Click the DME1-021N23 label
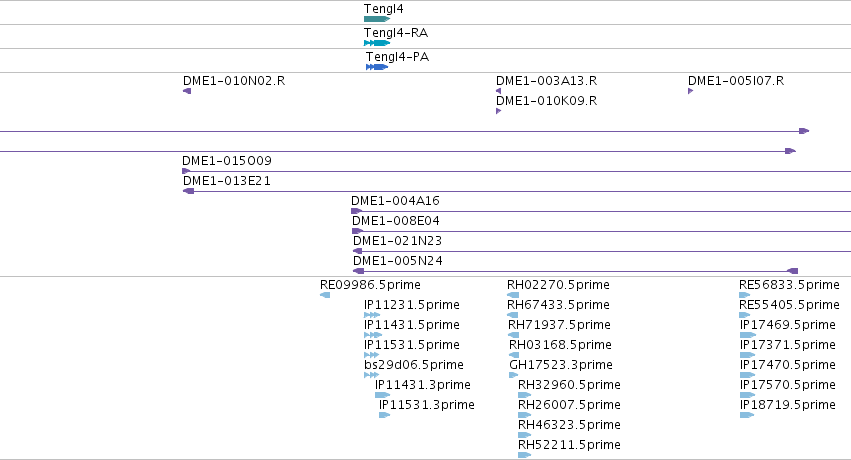 point(397,241)
